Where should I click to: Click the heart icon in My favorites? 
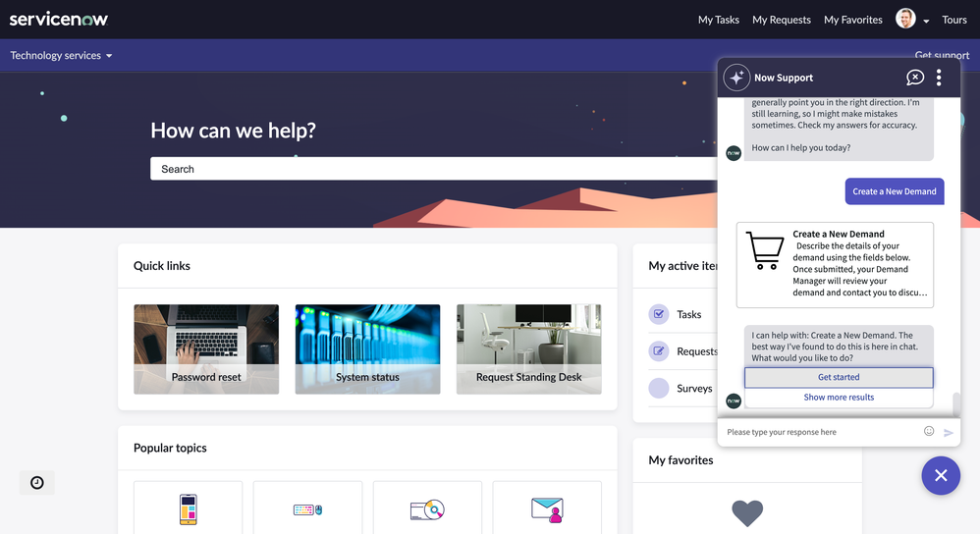747,513
